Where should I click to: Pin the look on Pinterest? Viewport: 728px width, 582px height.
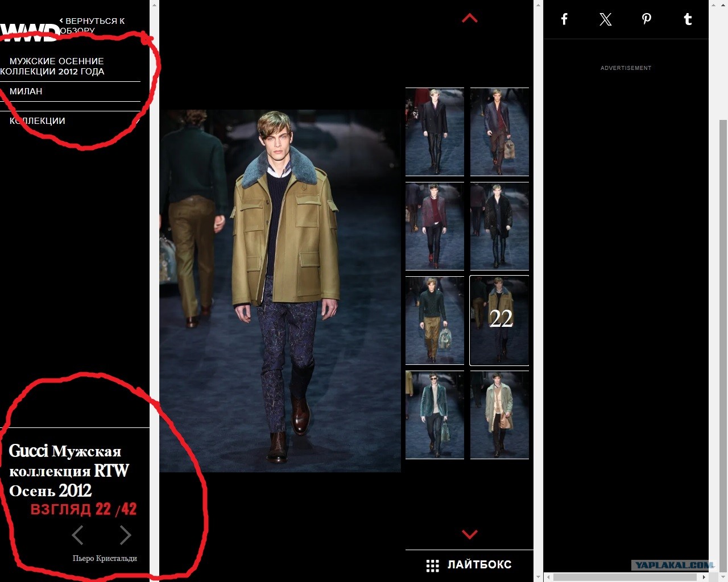pos(647,19)
